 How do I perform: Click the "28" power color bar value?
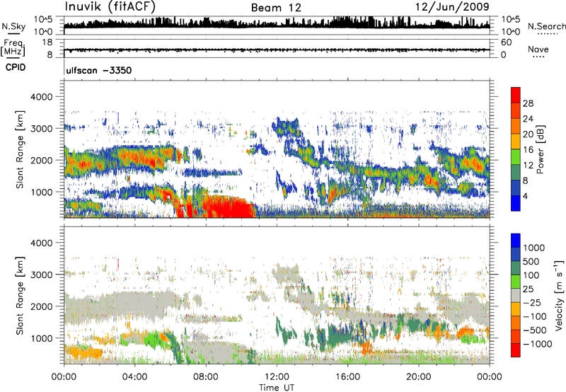[528, 103]
